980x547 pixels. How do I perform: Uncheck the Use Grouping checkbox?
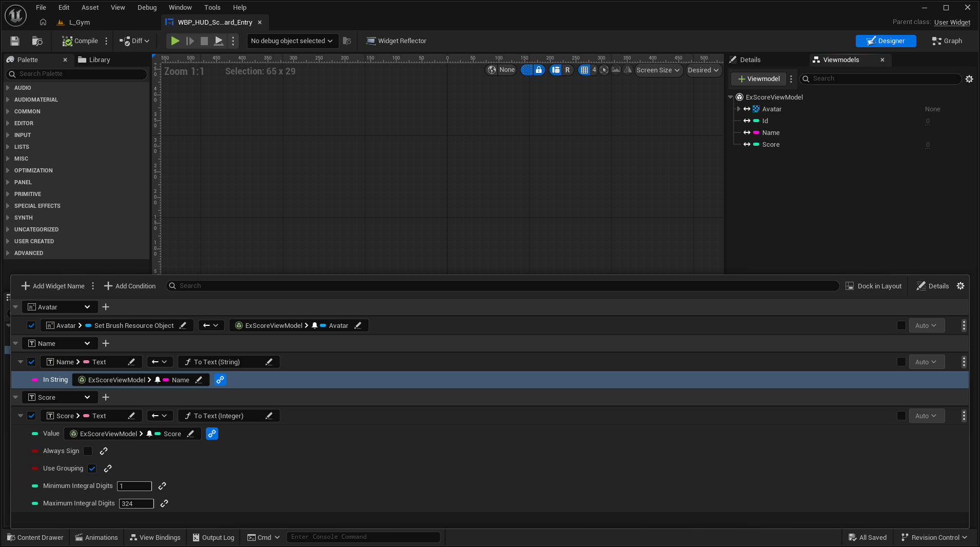pyautogui.click(x=92, y=469)
